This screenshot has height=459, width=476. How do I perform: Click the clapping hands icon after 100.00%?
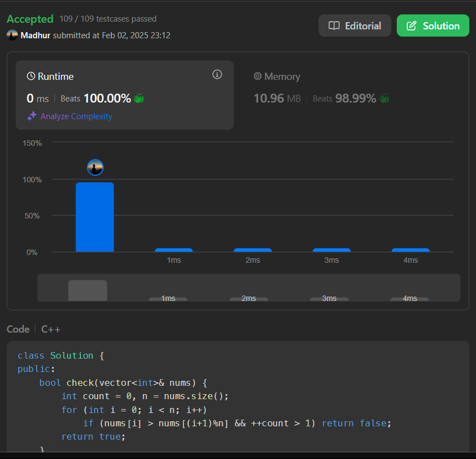tap(139, 99)
